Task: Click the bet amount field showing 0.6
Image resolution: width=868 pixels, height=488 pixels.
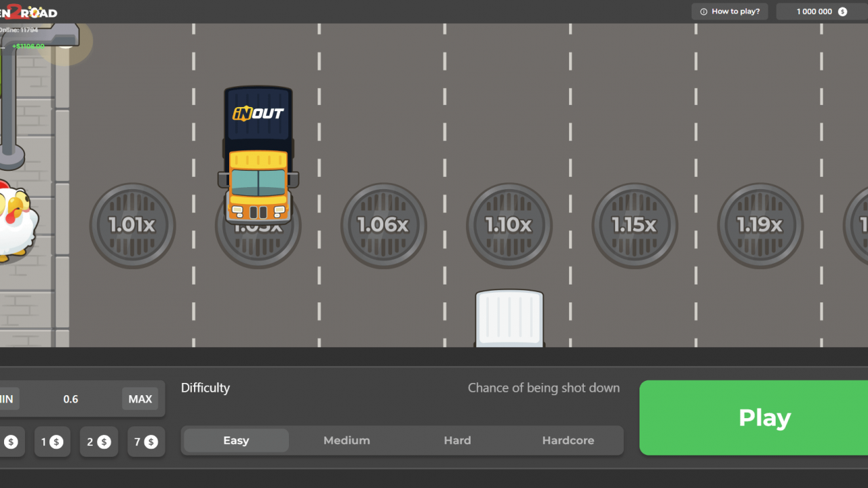Action: pos(71,399)
